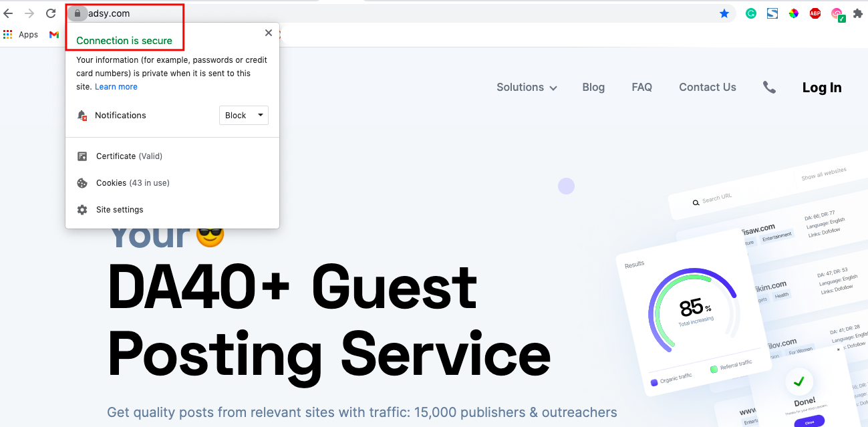Click the adsy.com address bar text

pos(109,13)
